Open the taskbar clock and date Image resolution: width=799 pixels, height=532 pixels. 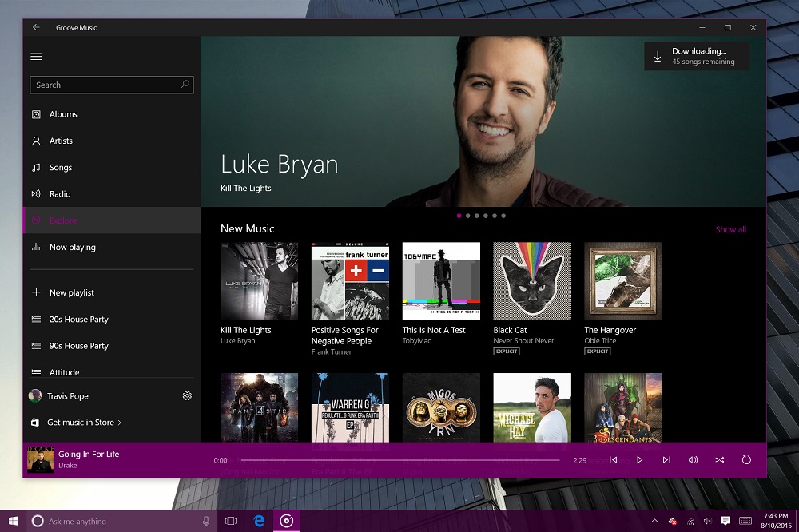776,521
